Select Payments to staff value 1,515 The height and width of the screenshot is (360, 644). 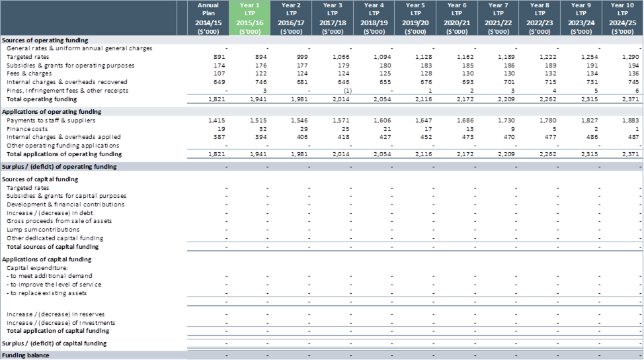(x=258, y=120)
